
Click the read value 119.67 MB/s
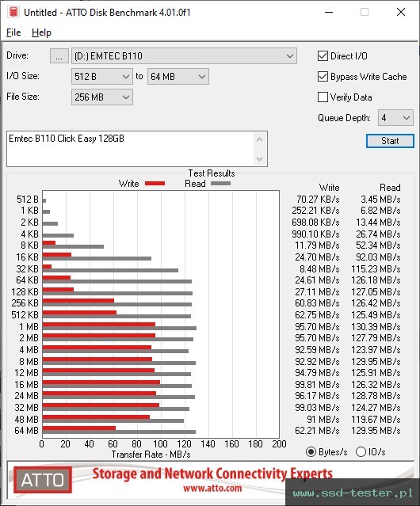[376, 419]
